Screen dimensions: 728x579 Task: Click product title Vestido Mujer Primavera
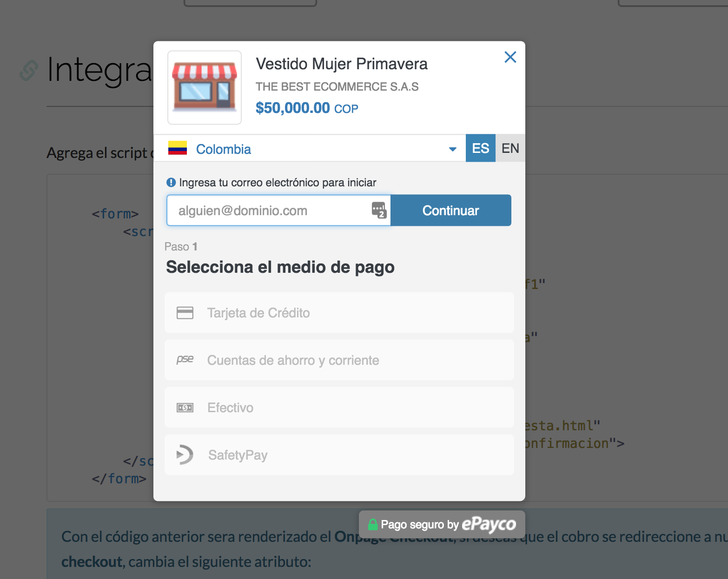pyautogui.click(x=342, y=64)
